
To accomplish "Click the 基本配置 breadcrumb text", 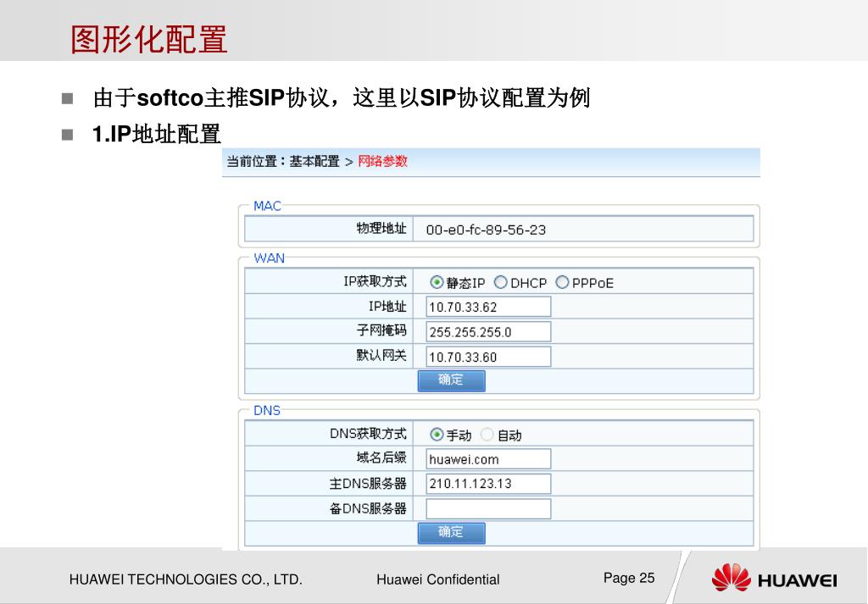I will (x=314, y=161).
